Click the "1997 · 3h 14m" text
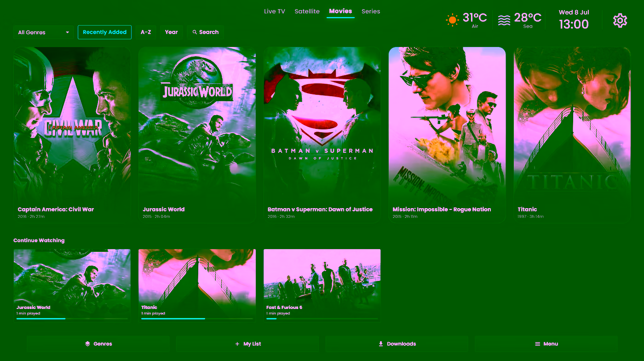Viewport: 644px width, 361px height. pyautogui.click(x=530, y=216)
